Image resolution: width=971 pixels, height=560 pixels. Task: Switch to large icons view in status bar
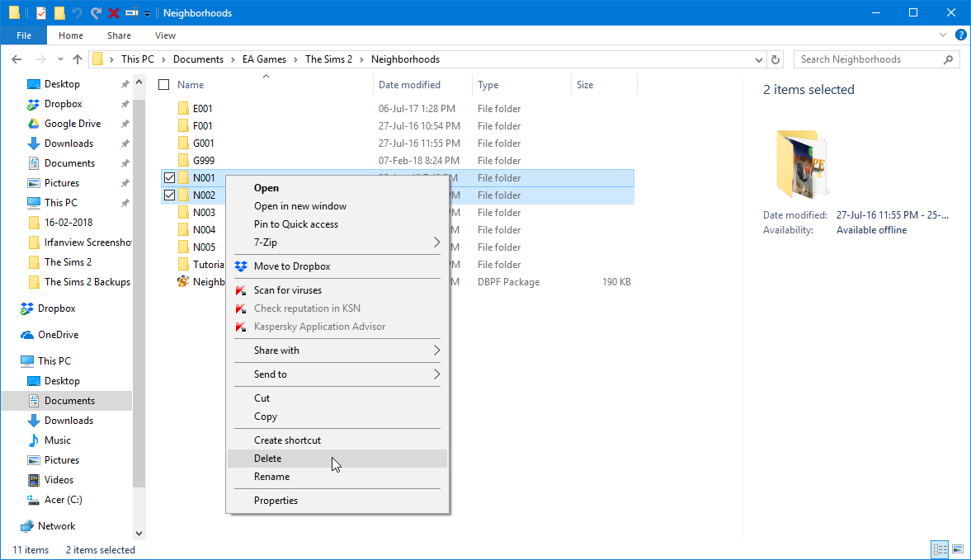click(x=958, y=549)
